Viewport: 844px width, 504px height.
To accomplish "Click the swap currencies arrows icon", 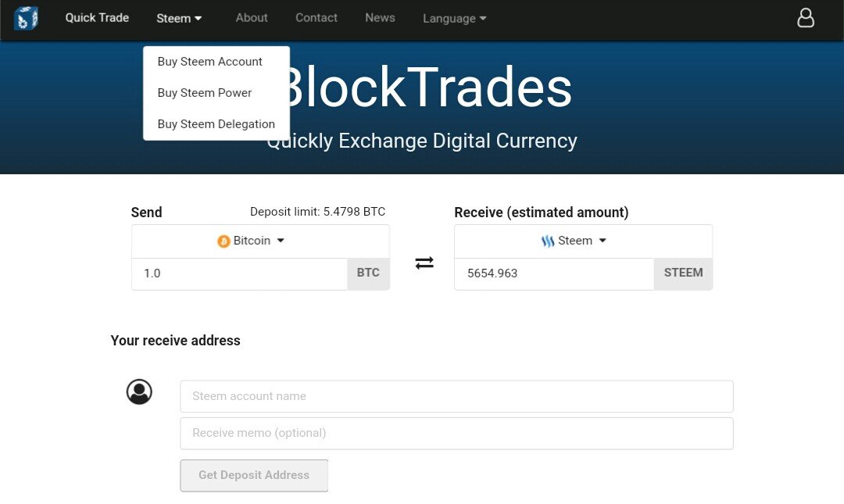I will [424, 263].
